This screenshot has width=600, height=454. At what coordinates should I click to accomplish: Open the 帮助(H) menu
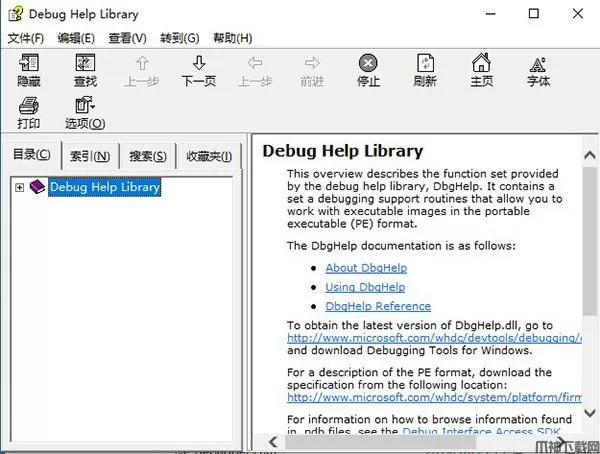233,38
